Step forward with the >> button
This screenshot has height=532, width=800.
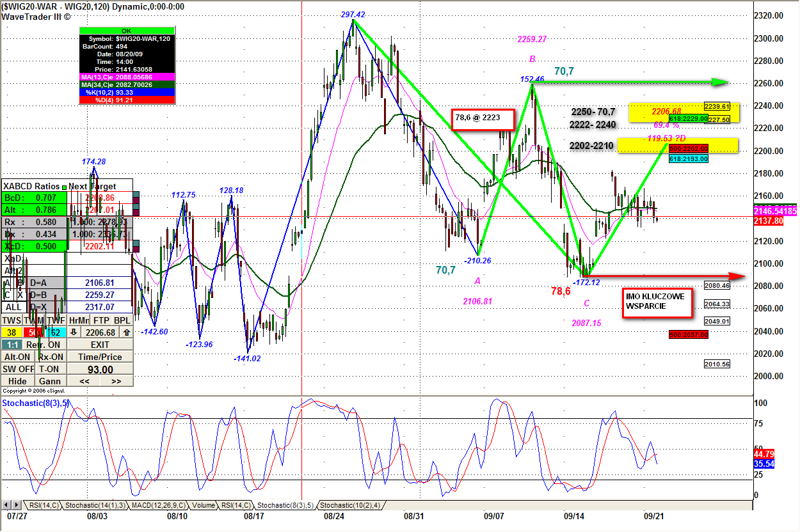[116, 381]
